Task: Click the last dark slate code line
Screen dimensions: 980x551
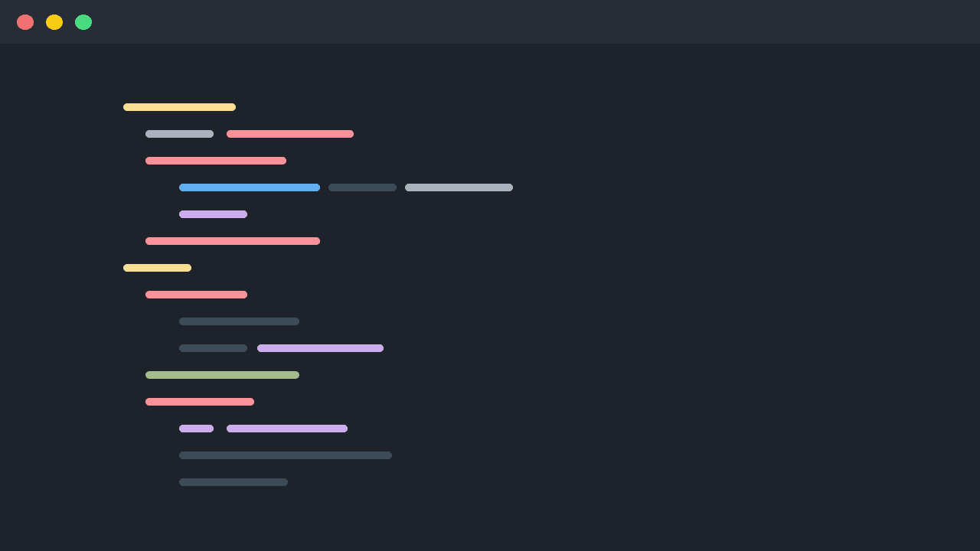Action: (234, 482)
